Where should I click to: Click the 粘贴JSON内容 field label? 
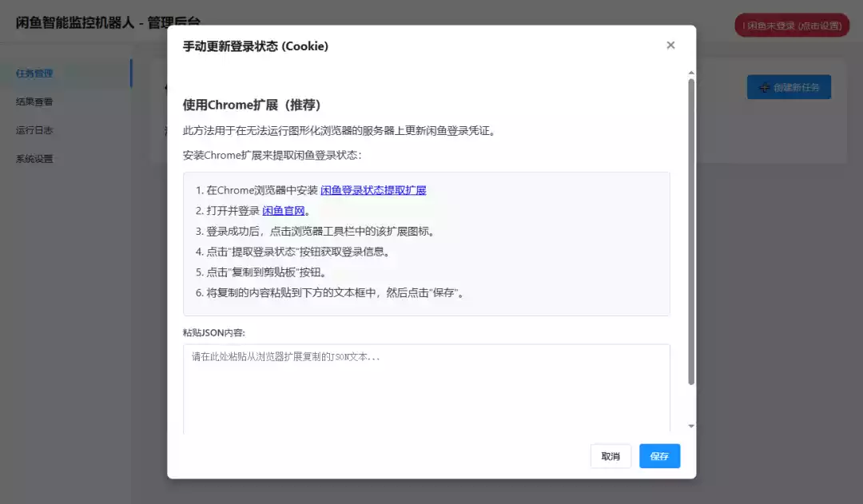click(213, 333)
